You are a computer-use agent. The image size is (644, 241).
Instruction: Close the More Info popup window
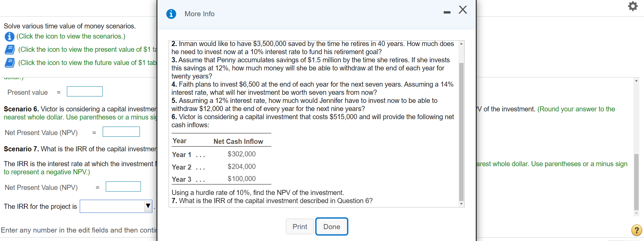click(463, 10)
